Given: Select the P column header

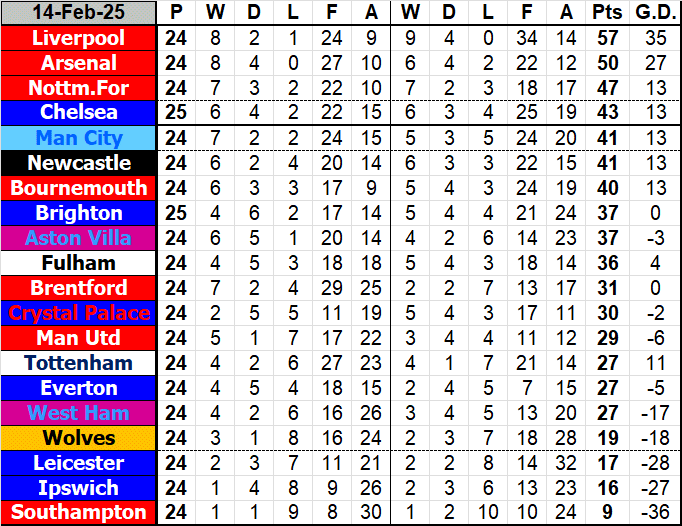Looking at the screenshot, I should [177, 13].
